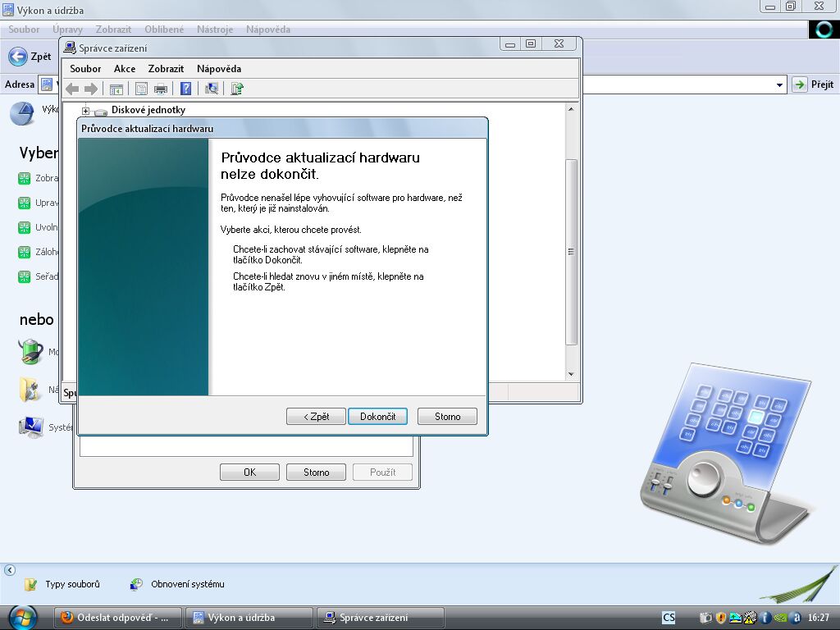Click the clock showing 16:27
The height and width of the screenshot is (630, 840).
818,618
